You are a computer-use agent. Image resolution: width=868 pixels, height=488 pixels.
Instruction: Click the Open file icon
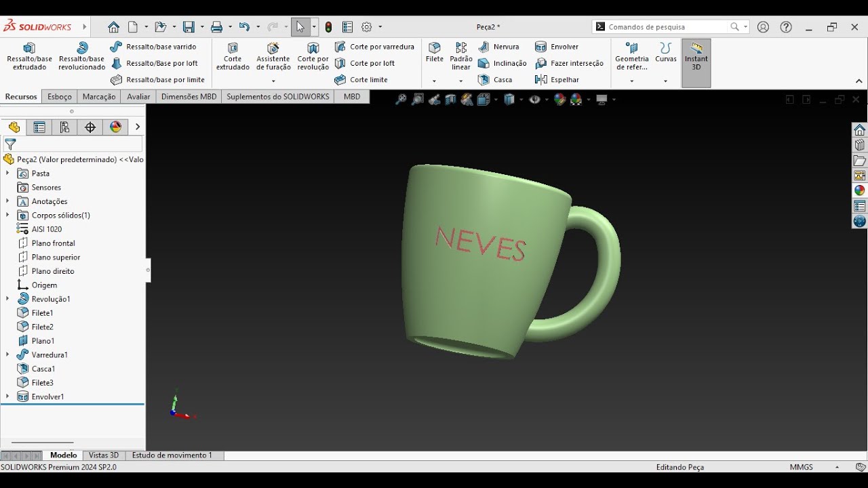pyautogui.click(x=160, y=27)
